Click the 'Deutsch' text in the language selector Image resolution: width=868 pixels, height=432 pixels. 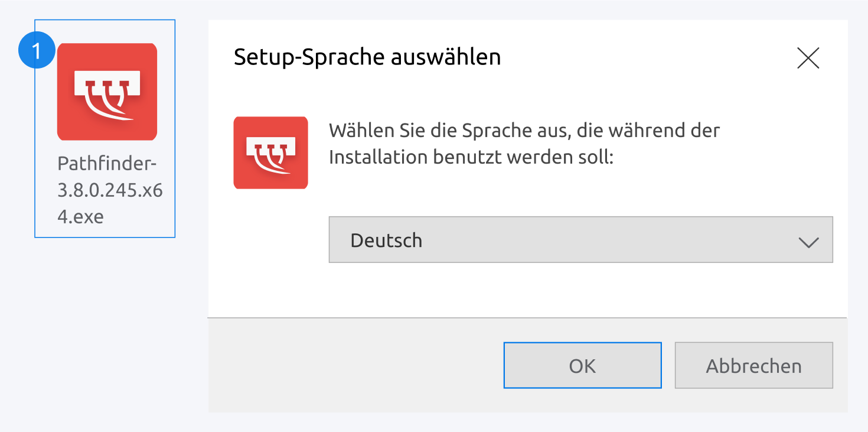pyautogui.click(x=386, y=241)
